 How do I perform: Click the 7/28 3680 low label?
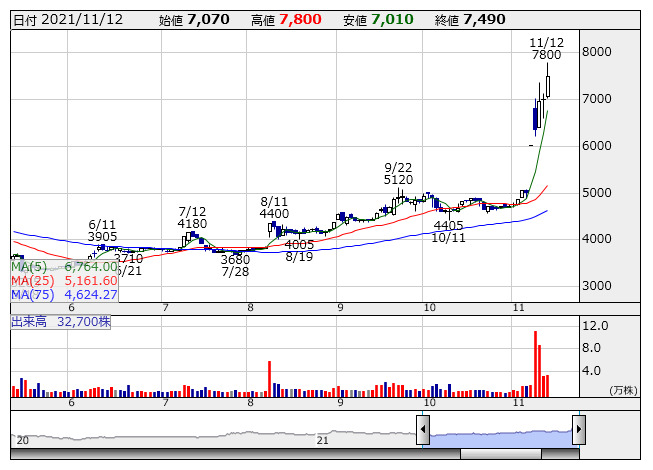tap(235, 265)
